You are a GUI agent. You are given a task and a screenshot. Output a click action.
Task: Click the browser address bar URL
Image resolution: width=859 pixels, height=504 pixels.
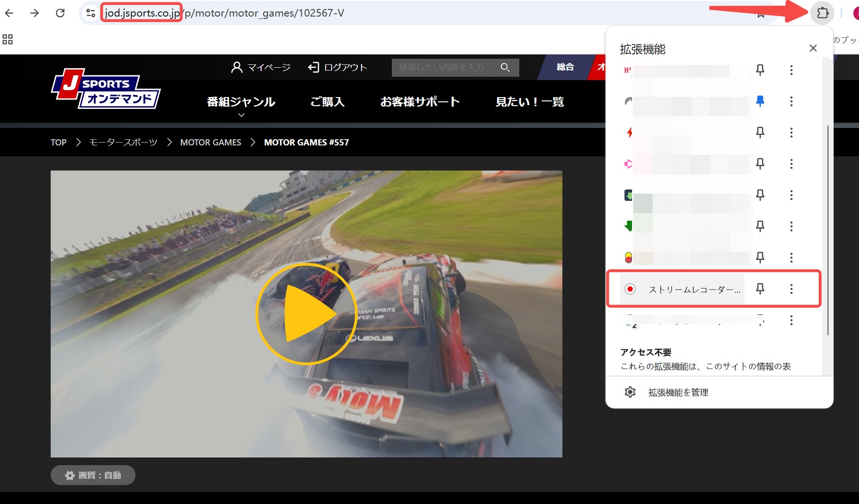tap(225, 13)
